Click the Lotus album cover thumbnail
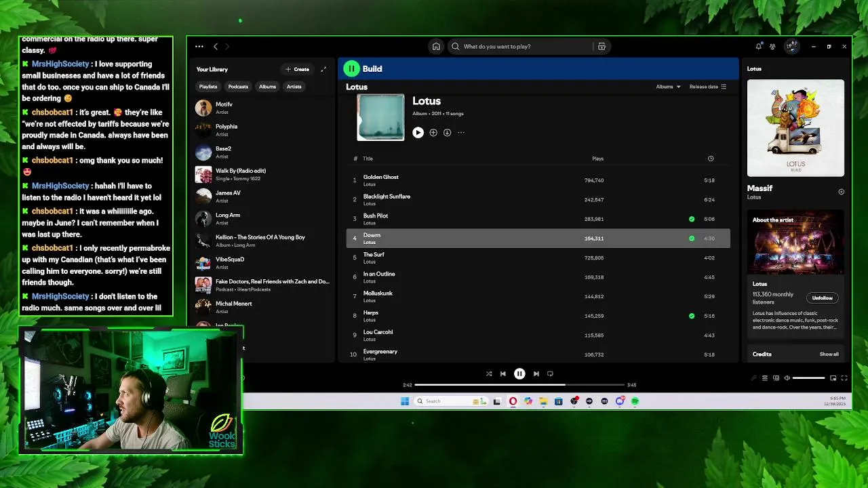Screen dimensions: 868x488 click(x=380, y=117)
